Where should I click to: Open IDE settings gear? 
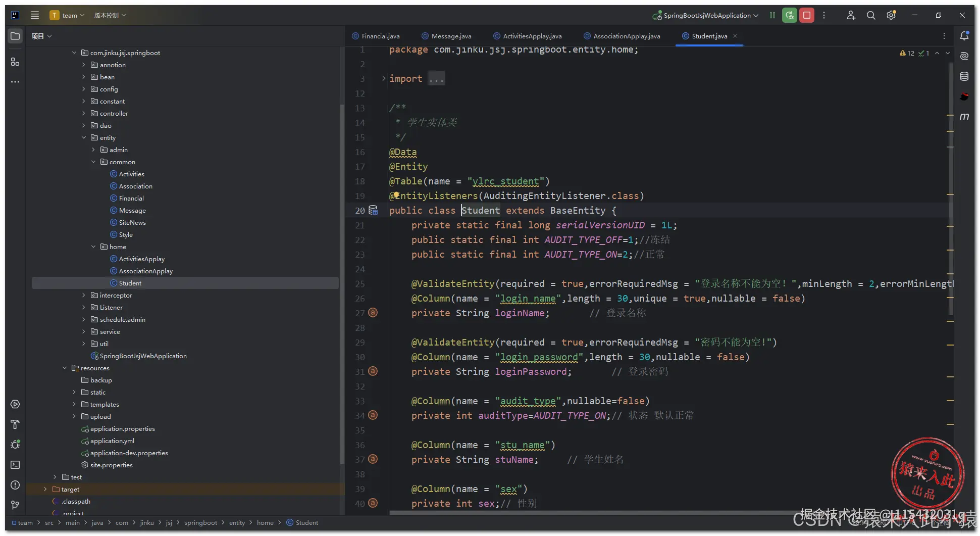(891, 15)
